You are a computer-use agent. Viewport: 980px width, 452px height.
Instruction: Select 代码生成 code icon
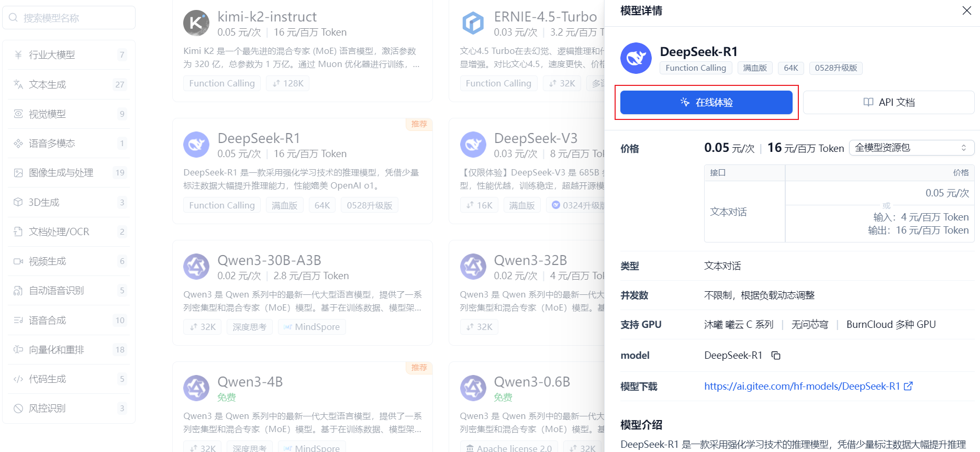pyautogui.click(x=18, y=379)
